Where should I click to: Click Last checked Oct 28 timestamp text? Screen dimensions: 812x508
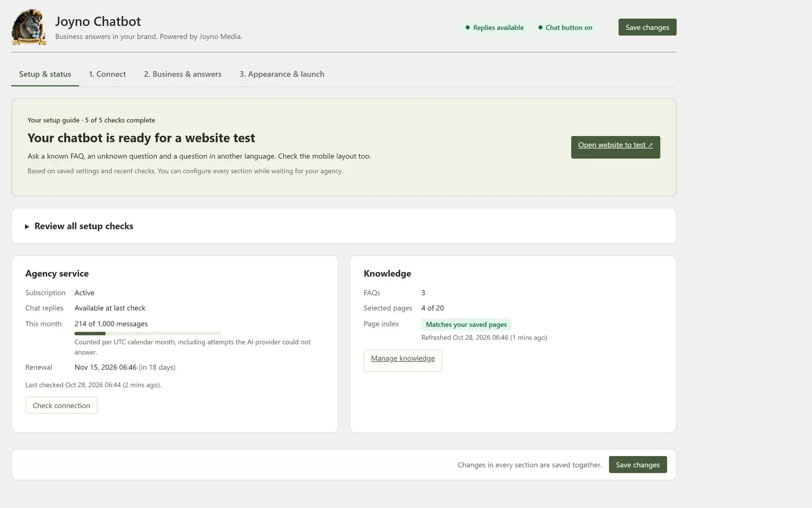93,385
